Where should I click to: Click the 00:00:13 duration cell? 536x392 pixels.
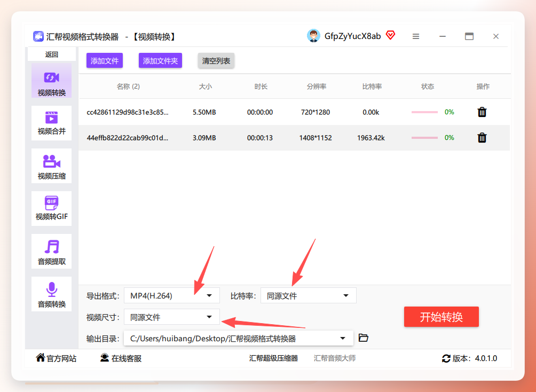click(260, 138)
